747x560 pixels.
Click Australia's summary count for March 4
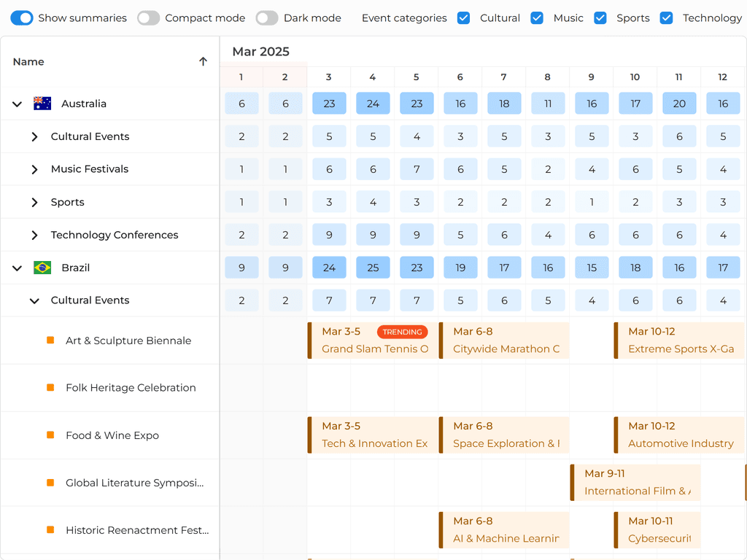(x=373, y=104)
